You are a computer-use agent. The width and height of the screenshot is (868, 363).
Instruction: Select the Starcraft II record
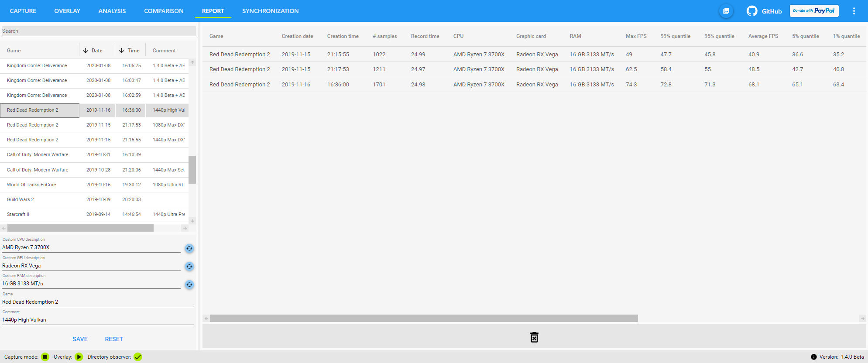pos(94,214)
